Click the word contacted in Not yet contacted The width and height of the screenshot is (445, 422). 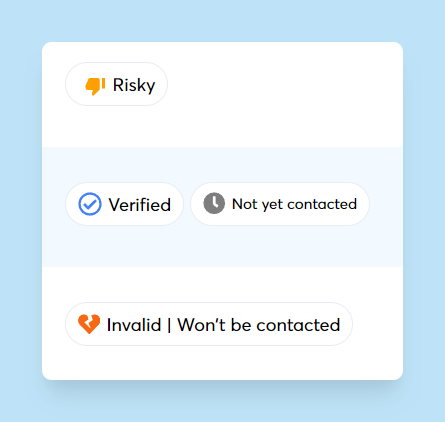[322, 204]
